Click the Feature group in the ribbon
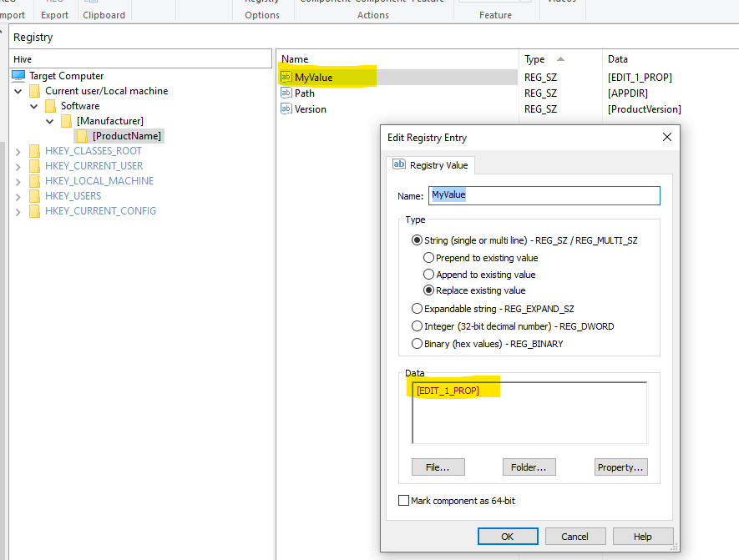The width and height of the screenshot is (739, 560). point(495,14)
